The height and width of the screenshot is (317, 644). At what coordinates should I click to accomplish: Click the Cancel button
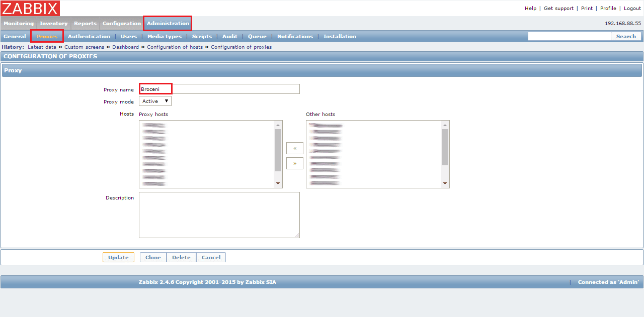(211, 257)
